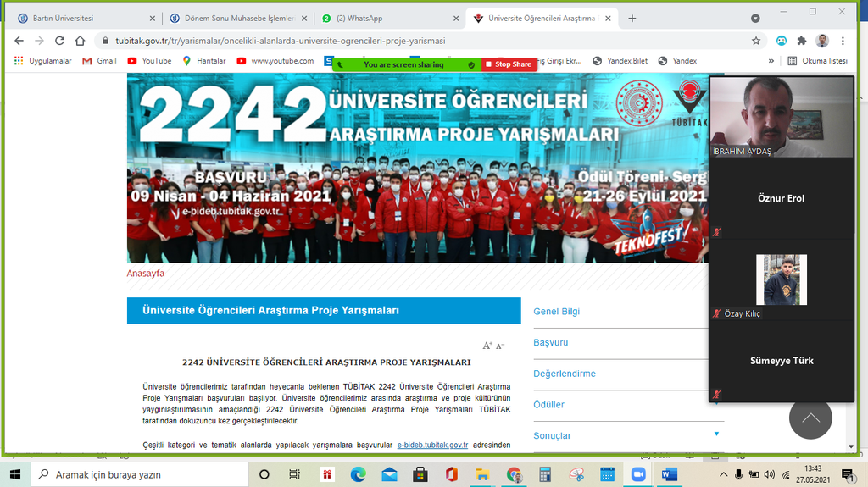This screenshot has width=868, height=487.
Task: Click the e-bideb.tubitak.gov.tr link in the paragraph
Action: click(432, 445)
